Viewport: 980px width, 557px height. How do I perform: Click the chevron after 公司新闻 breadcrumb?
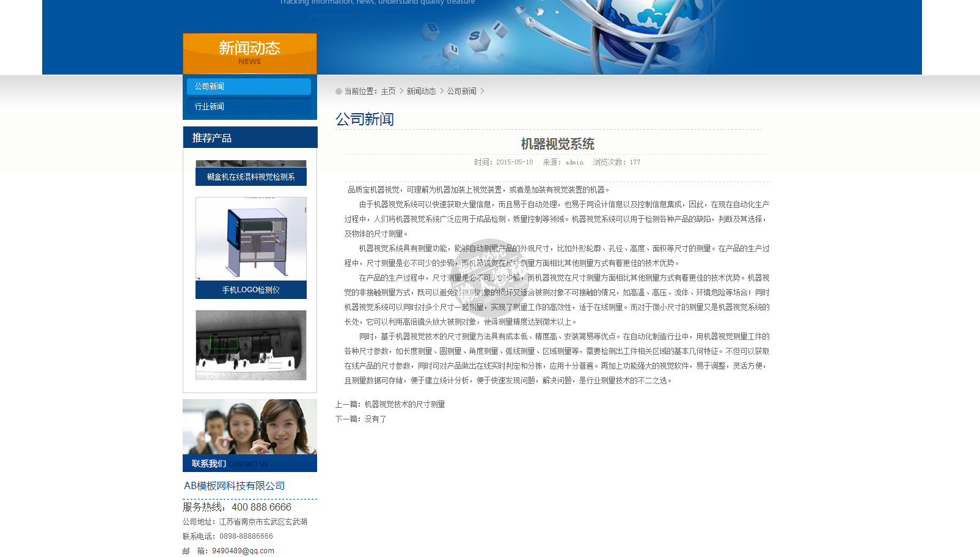(x=482, y=91)
